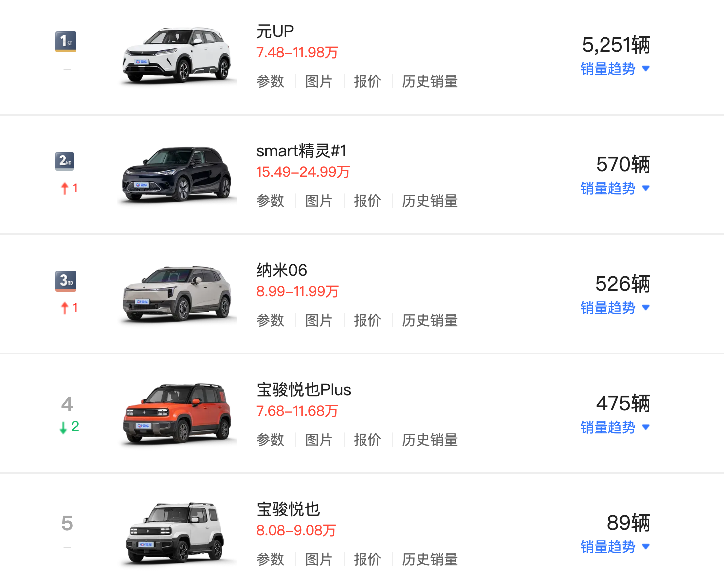This screenshot has width=724, height=588.
Task: Open 报价 for 纳米06
Action: (x=367, y=320)
